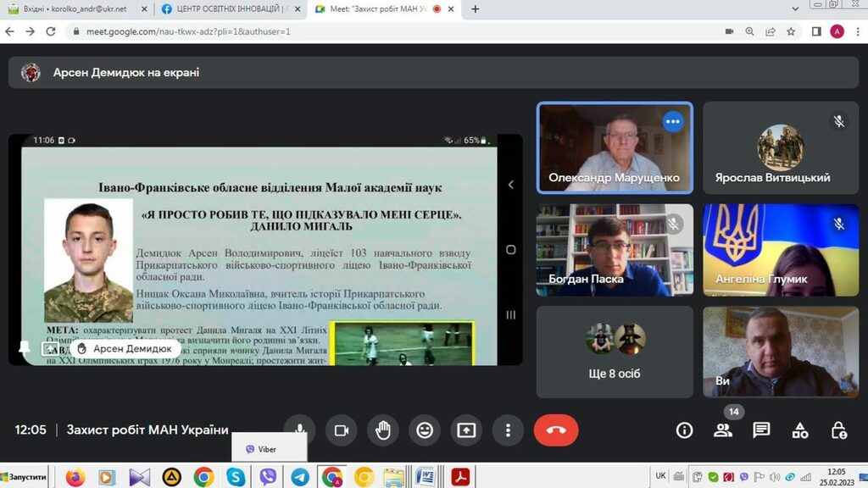The height and width of the screenshot is (488, 868).
Task: Open the activities shapes icon
Action: pyautogui.click(x=800, y=430)
